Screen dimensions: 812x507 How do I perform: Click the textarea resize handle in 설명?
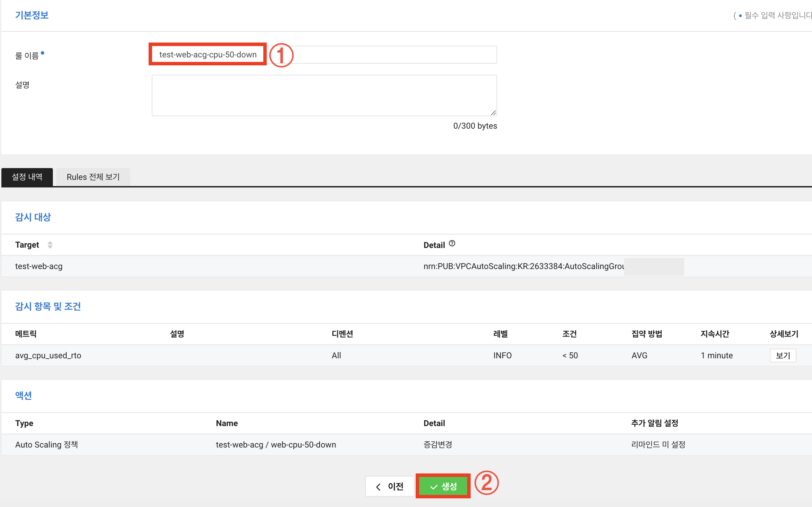(493, 113)
